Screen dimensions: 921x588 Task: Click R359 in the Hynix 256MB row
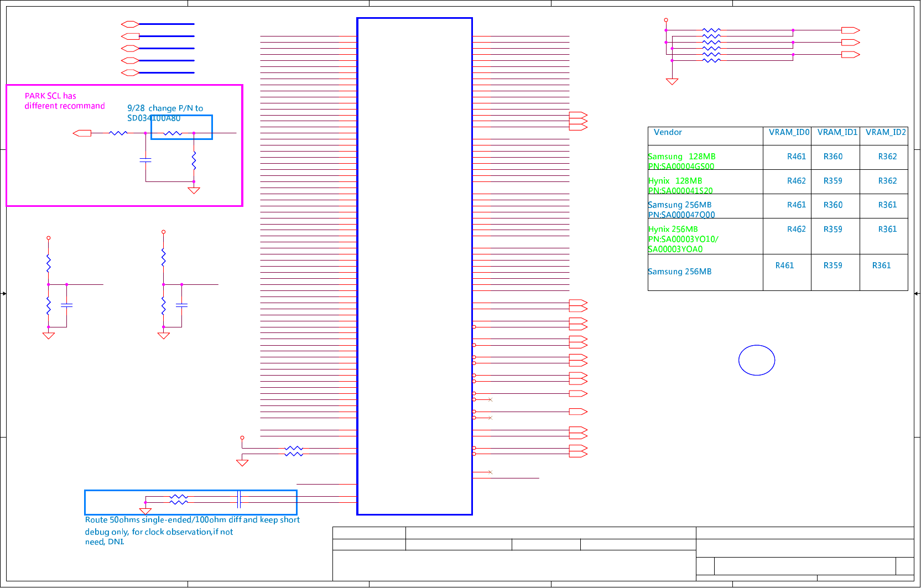(833, 229)
